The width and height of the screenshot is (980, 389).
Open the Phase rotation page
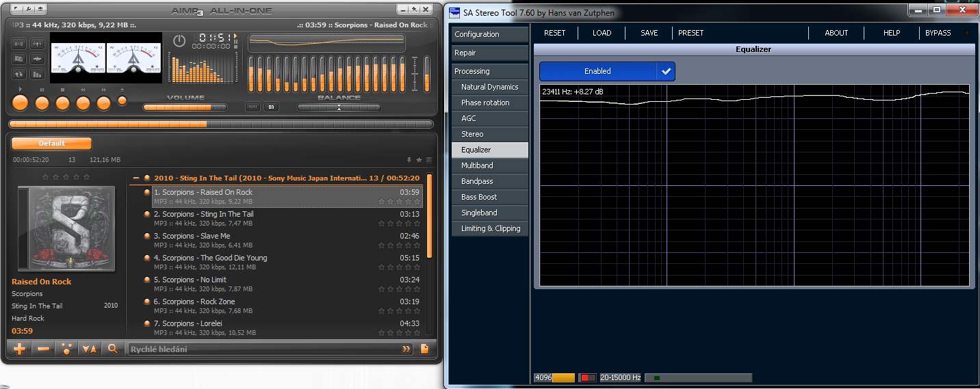[x=490, y=103]
